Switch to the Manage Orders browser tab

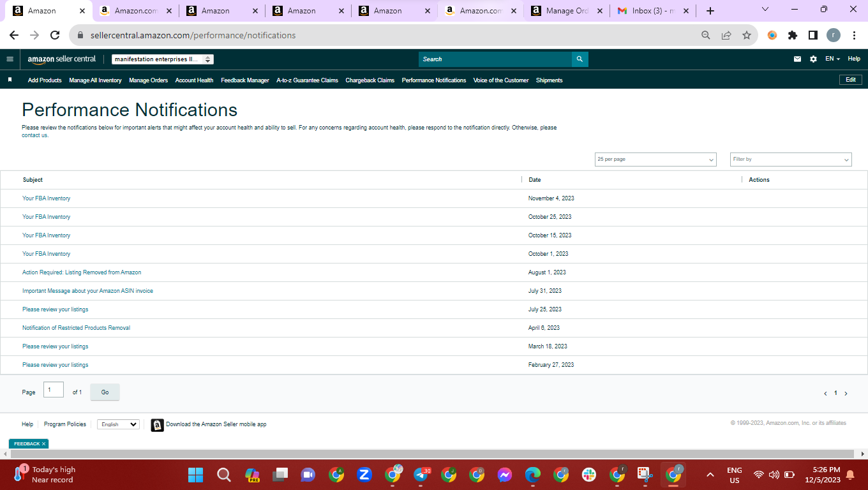tap(566, 11)
